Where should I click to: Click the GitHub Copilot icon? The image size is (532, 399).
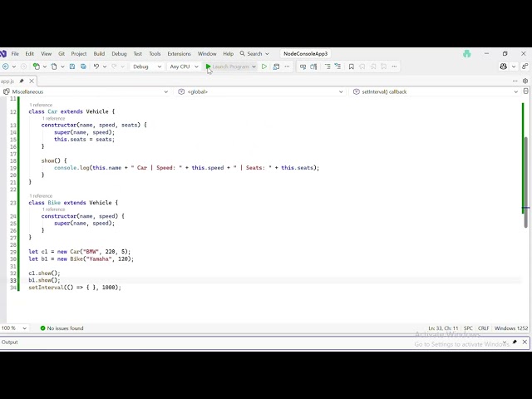click(504, 66)
